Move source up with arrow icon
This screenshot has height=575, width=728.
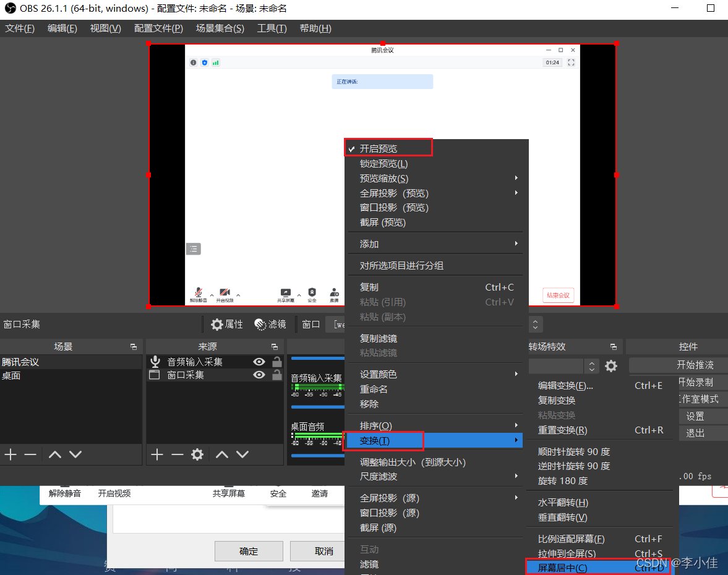pyautogui.click(x=222, y=454)
